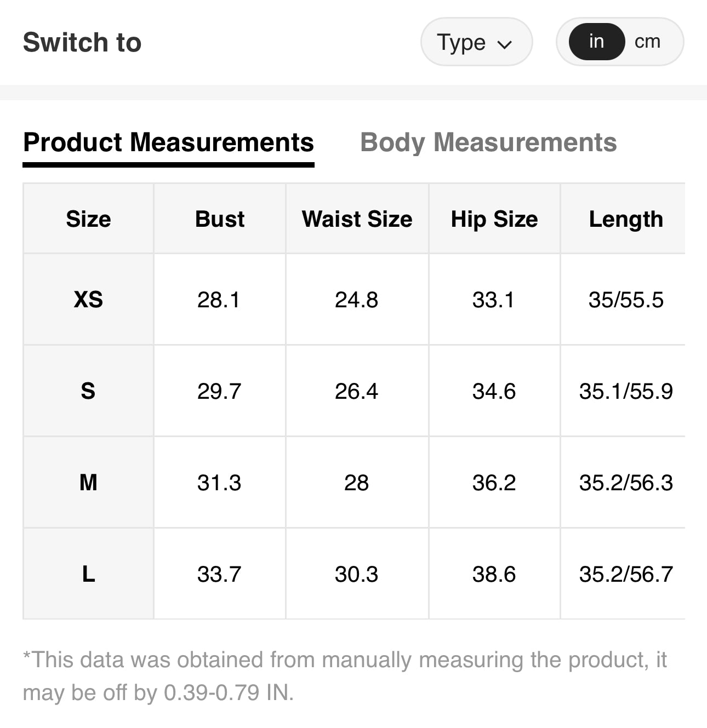Click the Length column header
The width and height of the screenshot is (707, 728).
pyautogui.click(x=626, y=219)
